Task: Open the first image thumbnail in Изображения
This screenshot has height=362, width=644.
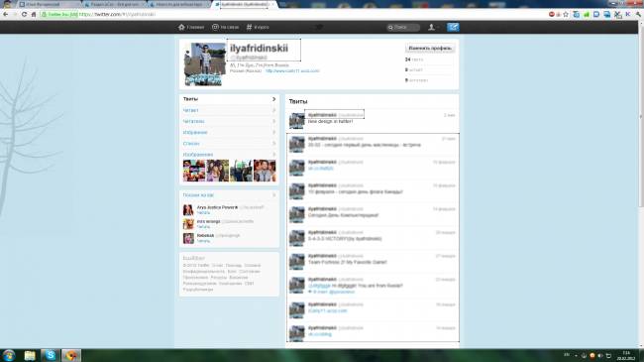Action: click(x=194, y=171)
